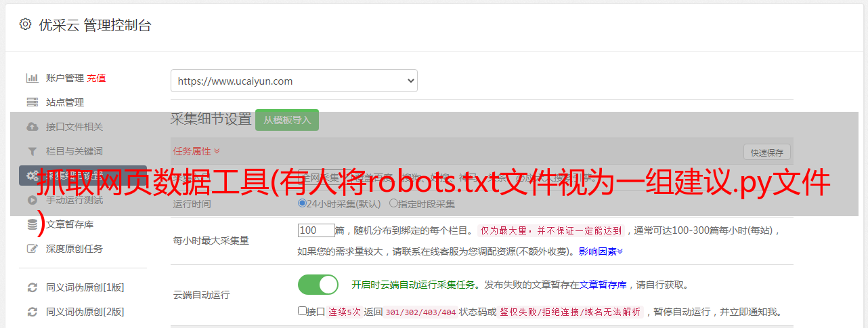This screenshot has height=328, width=868.
Task: Open 深度原创任务 in the sidebar
Action: [x=74, y=249]
